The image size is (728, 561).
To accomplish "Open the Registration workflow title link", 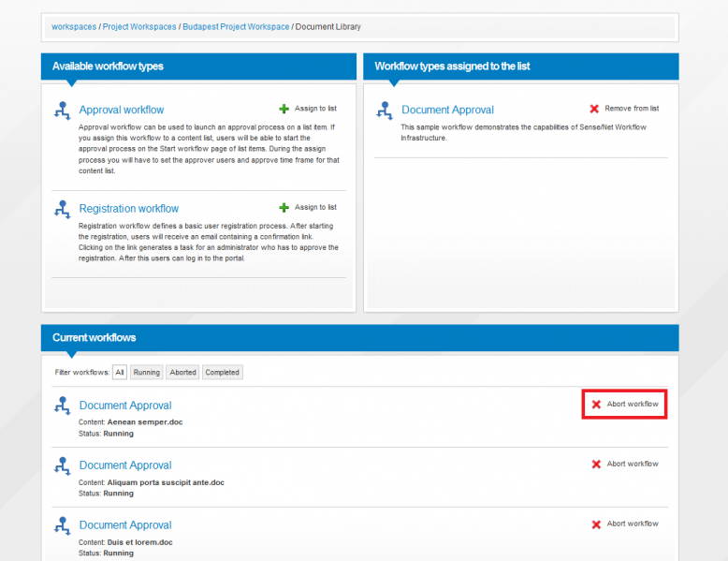I will pos(128,209).
